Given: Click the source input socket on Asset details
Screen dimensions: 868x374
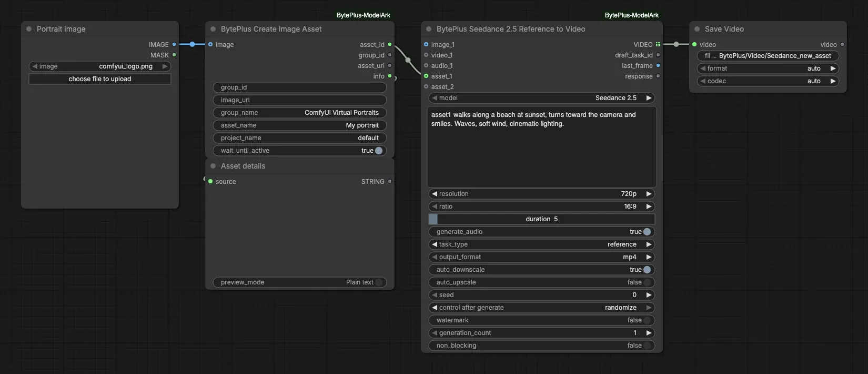Looking at the screenshot, I should click(x=210, y=182).
